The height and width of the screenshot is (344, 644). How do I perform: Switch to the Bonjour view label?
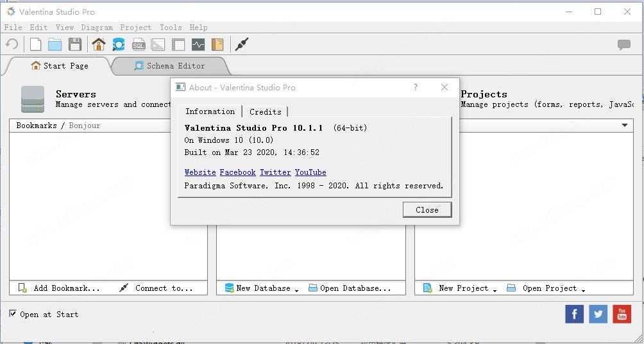[85, 125]
